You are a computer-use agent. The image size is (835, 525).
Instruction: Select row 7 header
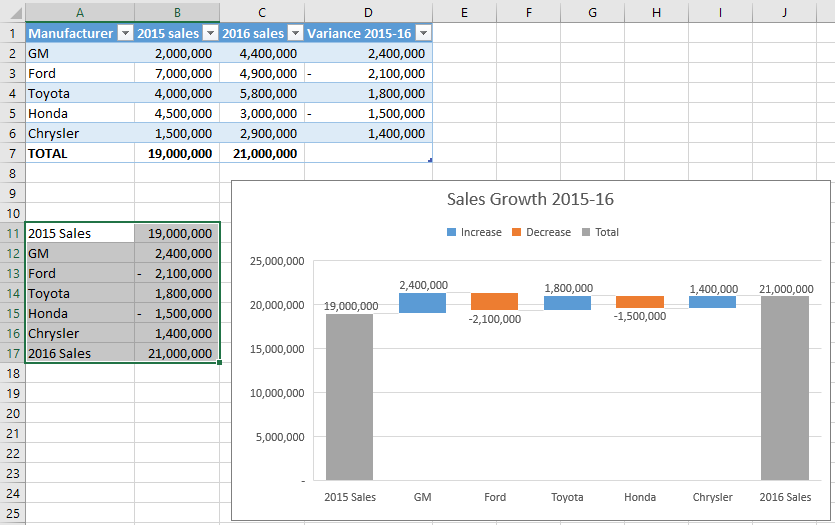coord(12,153)
